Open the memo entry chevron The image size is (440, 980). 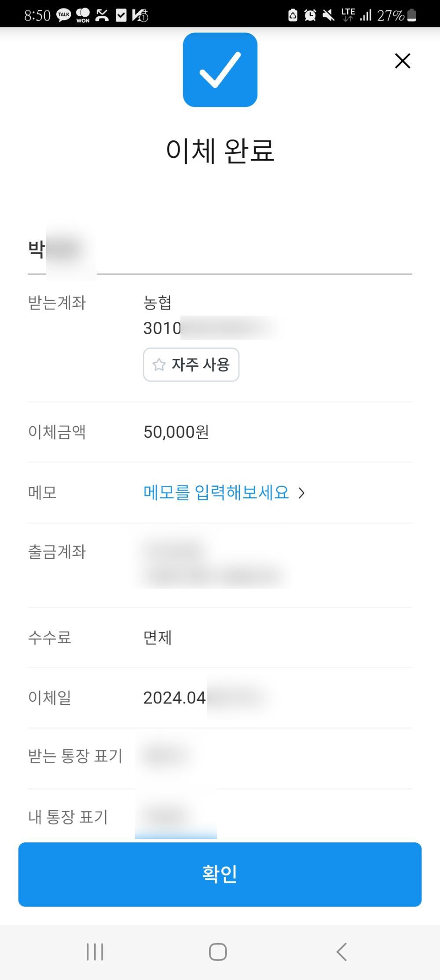click(x=301, y=493)
